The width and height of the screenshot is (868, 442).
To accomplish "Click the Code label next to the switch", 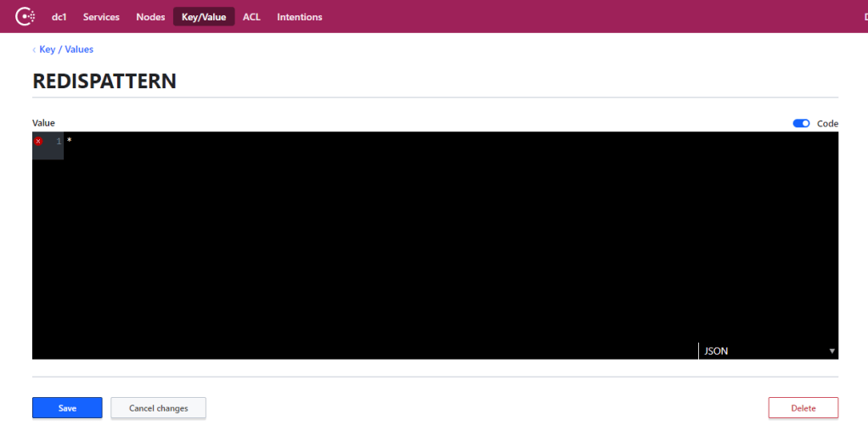I will coord(827,124).
